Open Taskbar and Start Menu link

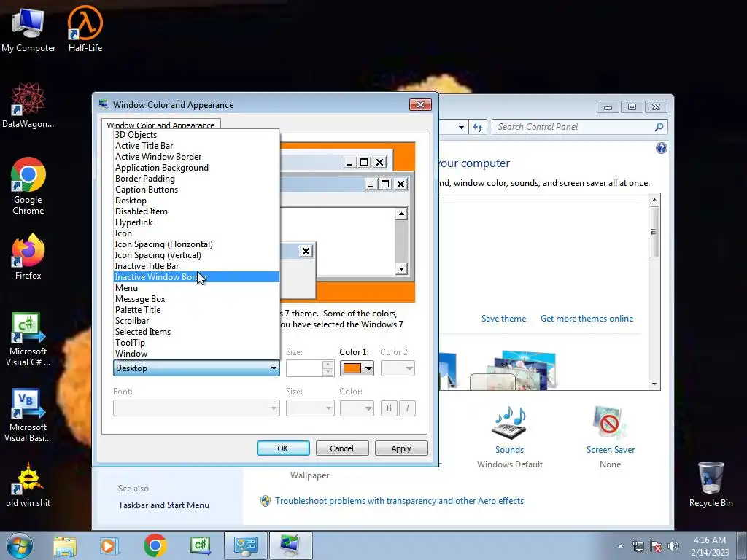click(x=163, y=505)
